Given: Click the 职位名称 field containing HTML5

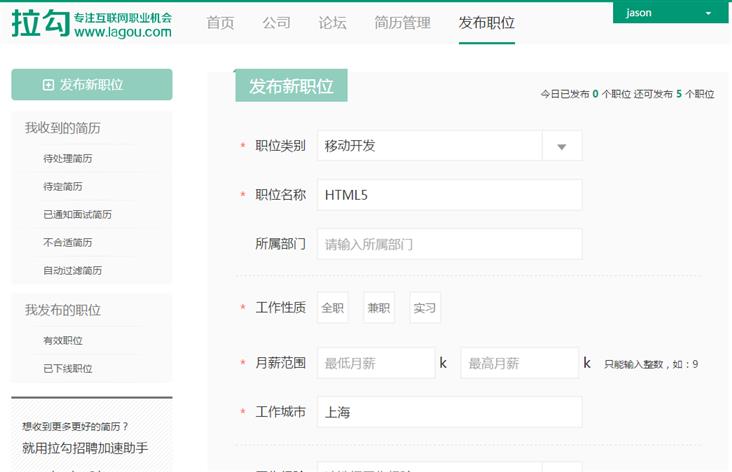Looking at the screenshot, I should tap(450, 195).
